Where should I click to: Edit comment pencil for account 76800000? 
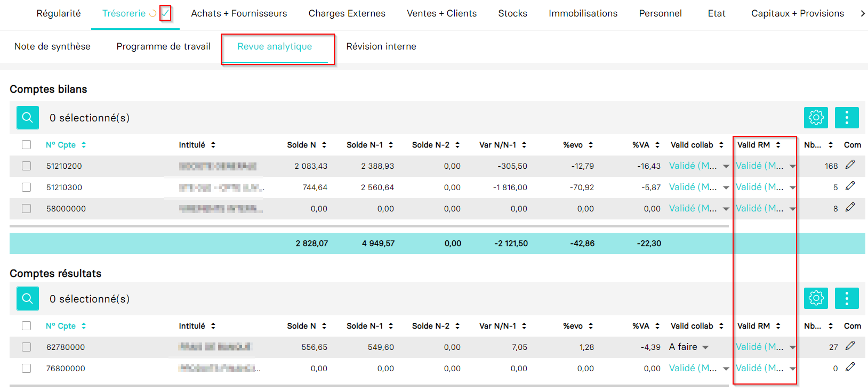point(850,367)
